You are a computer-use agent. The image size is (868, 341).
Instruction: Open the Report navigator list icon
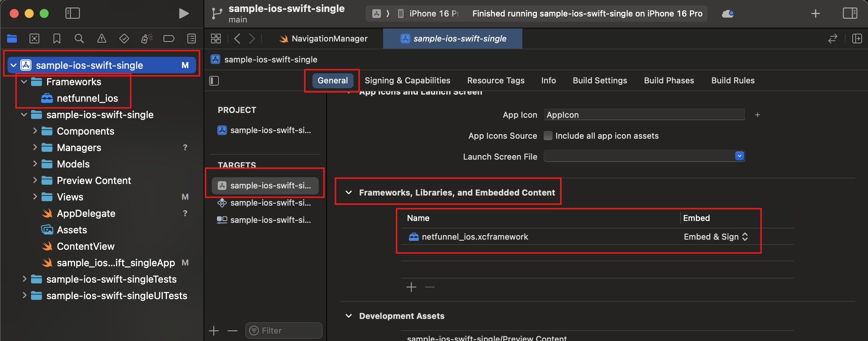pyautogui.click(x=191, y=39)
